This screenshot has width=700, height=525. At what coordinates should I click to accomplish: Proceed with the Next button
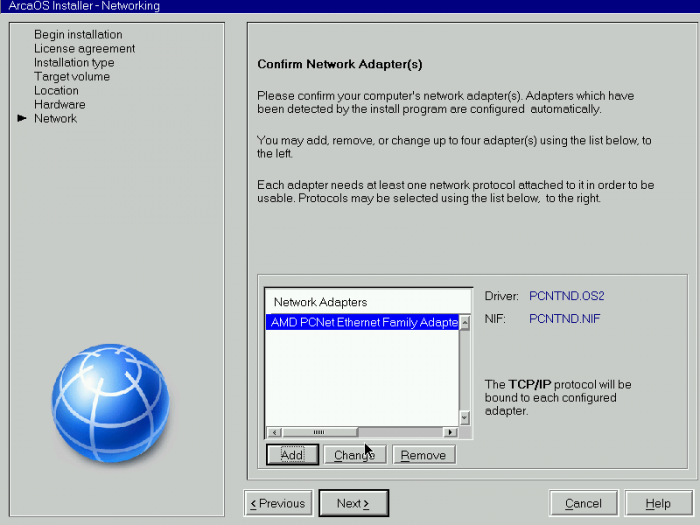353,503
